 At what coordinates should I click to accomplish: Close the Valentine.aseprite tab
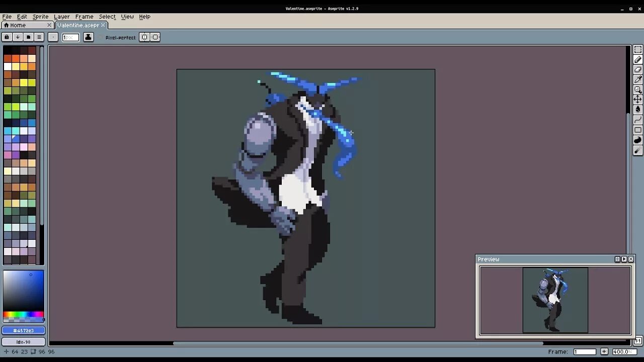103,25
